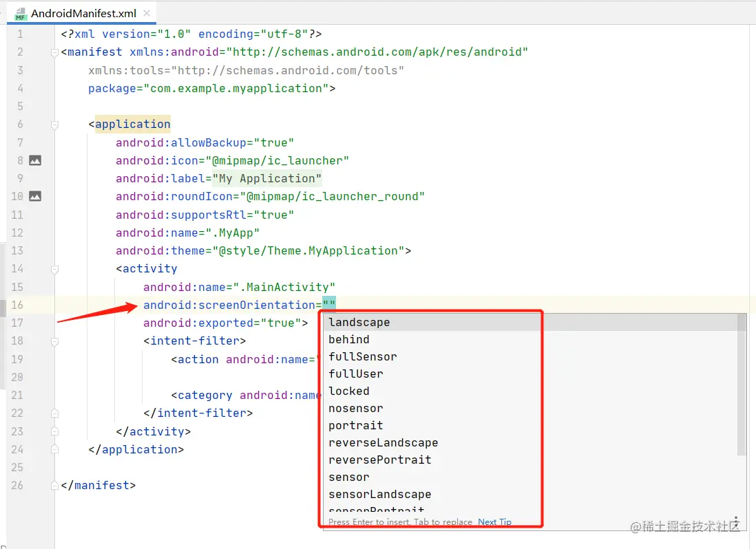The height and width of the screenshot is (549, 756).
Task: Choose landscape from the completion list
Action: (x=530, y=322)
